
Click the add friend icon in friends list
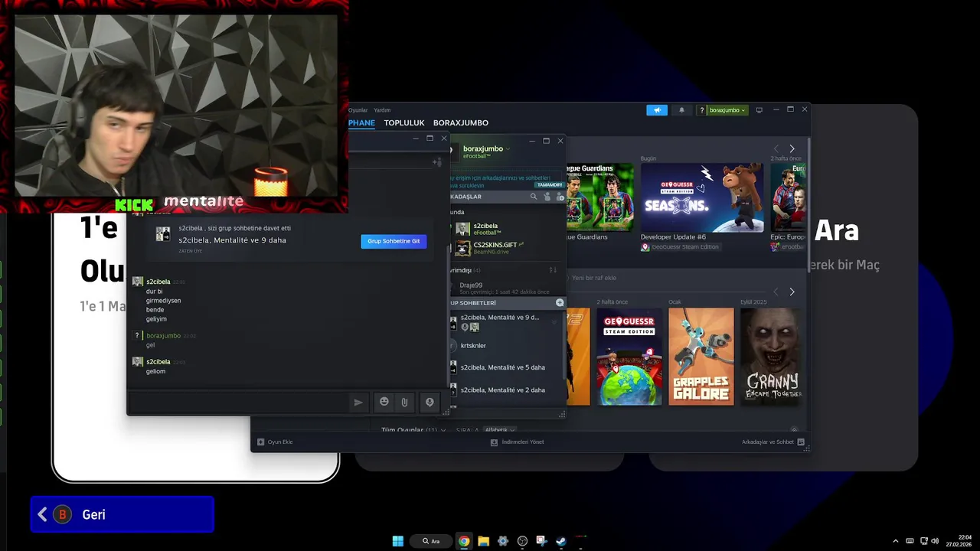coord(560,197)
